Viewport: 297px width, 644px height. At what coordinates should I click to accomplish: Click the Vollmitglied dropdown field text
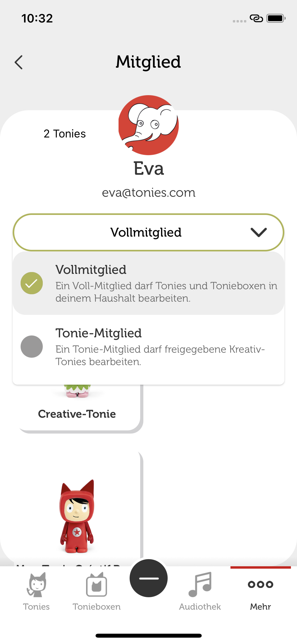pos(146,232)
